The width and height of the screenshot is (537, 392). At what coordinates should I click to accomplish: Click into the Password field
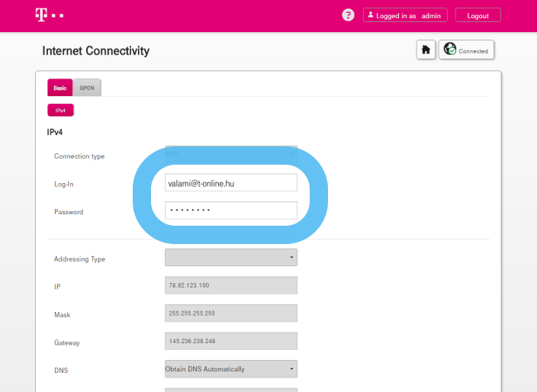230,210
